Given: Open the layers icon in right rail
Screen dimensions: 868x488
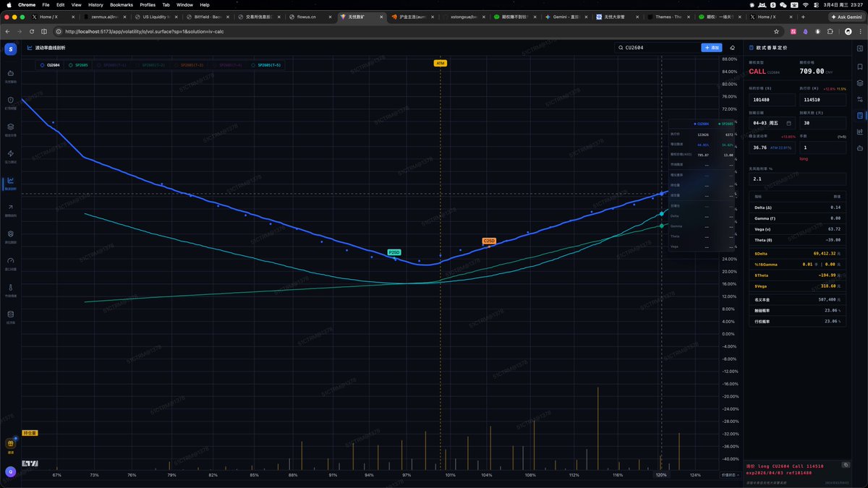Looking at the screenshot, I should click(x=860, y=82).
